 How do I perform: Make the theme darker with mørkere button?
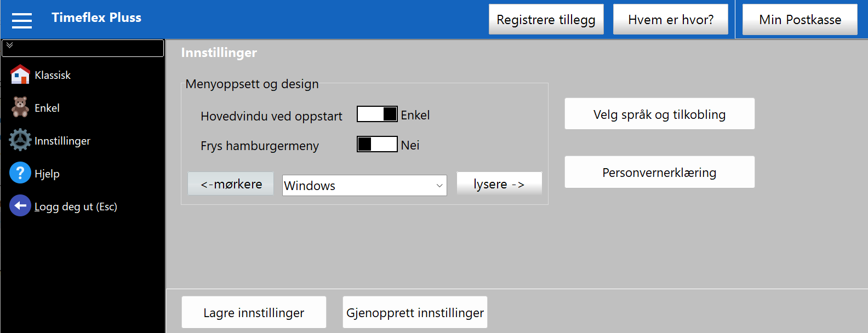coord(231,184)
